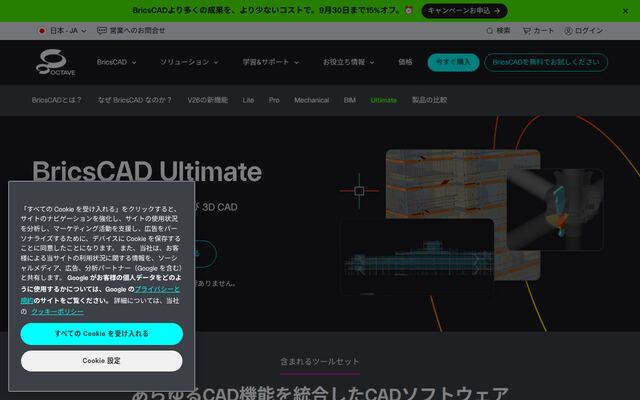Click the sales inquiry chat bubble icon

point(102,31)
